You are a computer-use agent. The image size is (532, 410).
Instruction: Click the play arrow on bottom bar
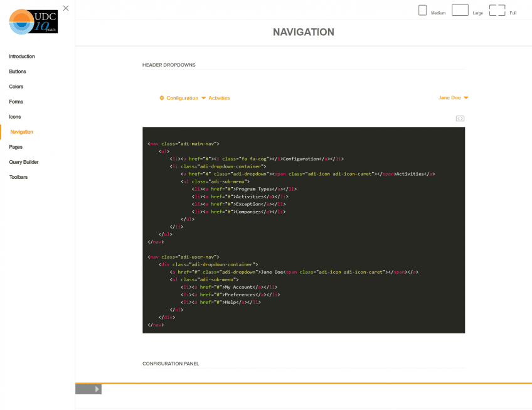click(97, 389)
